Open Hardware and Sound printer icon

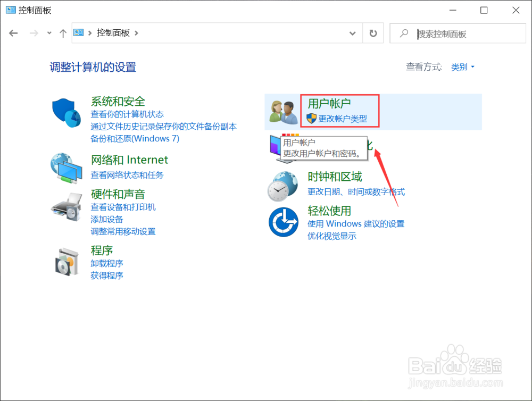click(66, 206)
